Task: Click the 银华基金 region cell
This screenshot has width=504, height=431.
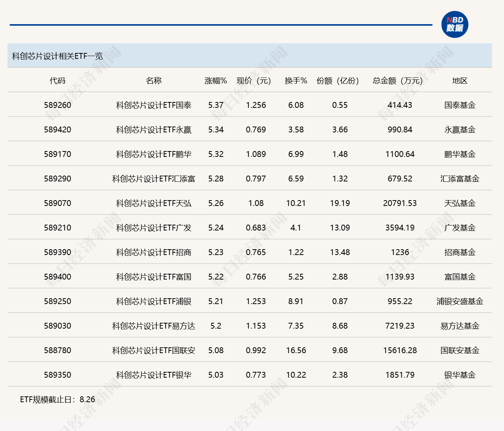Action: 460,375
